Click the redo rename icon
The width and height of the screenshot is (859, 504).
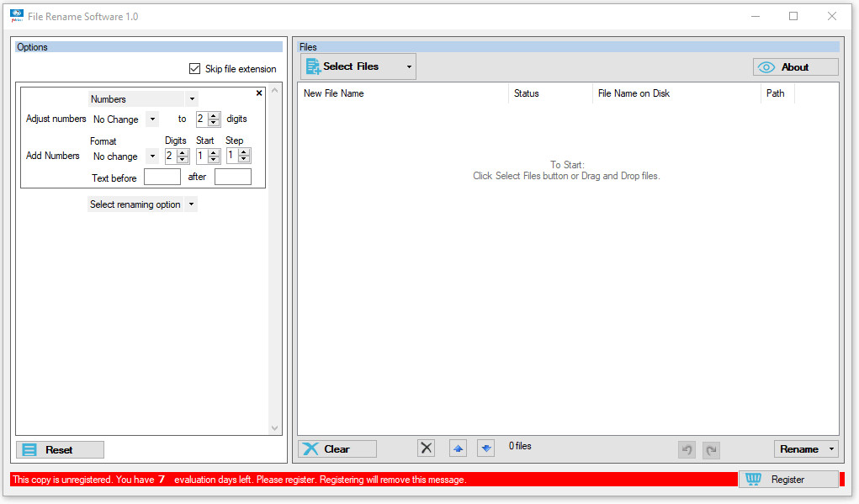711,450
